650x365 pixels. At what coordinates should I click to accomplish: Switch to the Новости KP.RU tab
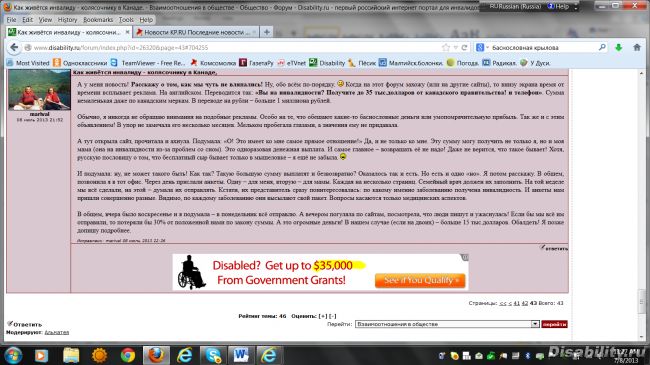point(196,32)
